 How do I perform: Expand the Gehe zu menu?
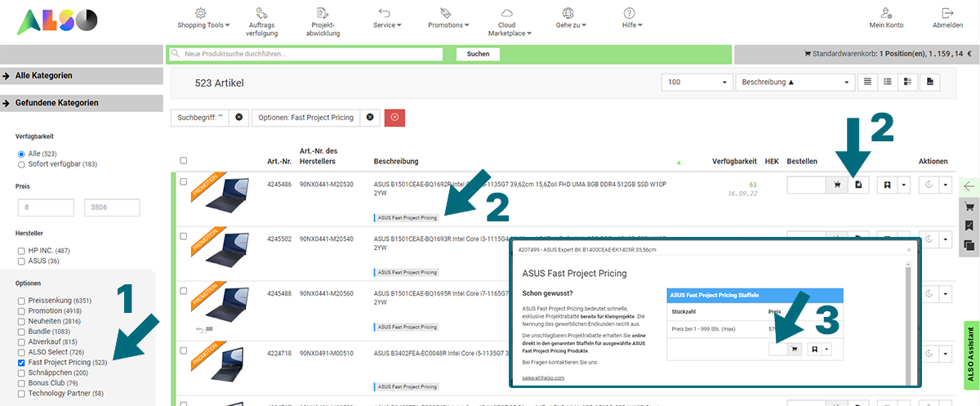point(571,19)
